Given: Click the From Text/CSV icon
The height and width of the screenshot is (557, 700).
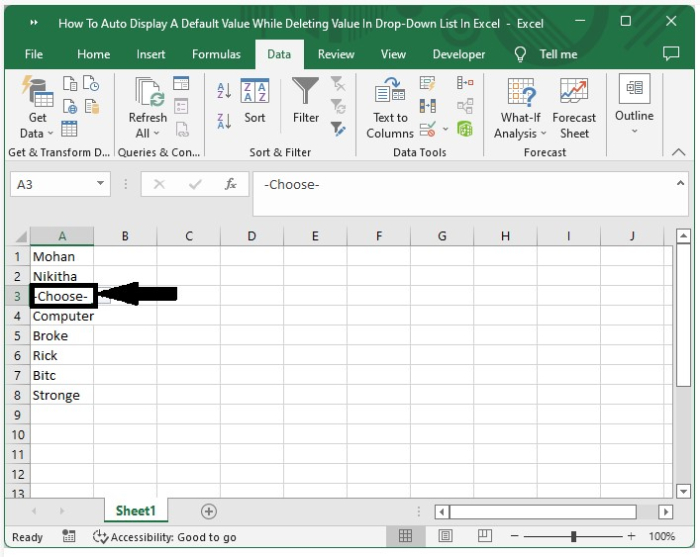Looking at the screenshot, I should click(x=70, y=83).
